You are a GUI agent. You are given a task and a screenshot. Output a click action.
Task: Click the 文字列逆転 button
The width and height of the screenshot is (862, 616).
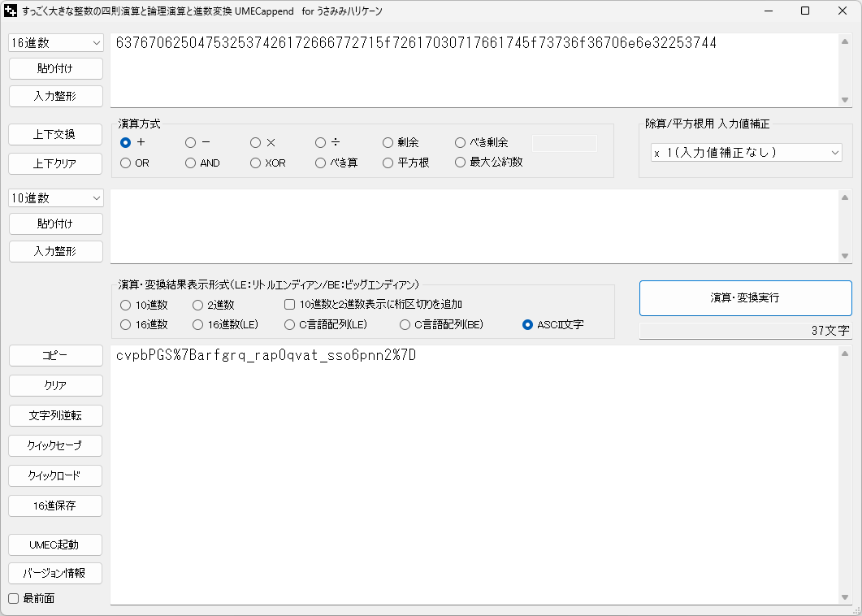(x=56, y=415)
